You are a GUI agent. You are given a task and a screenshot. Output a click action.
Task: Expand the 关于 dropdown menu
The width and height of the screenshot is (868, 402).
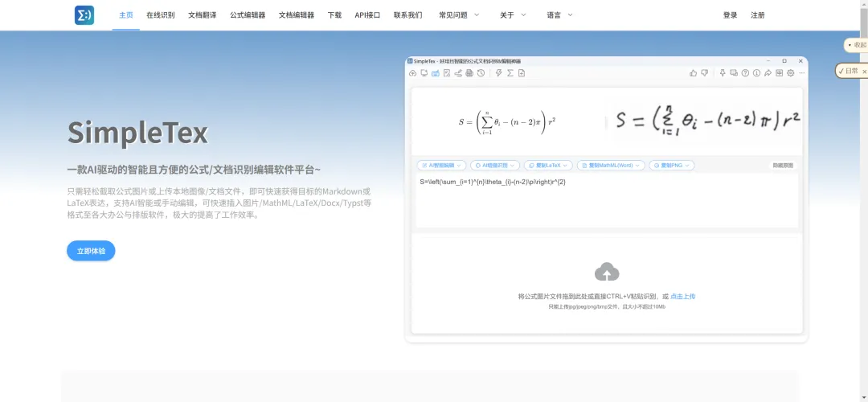coord(513,15)
